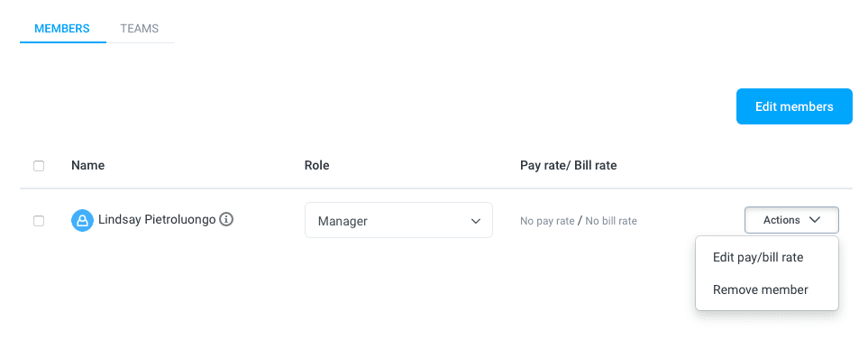Collapse the Actions dropdown menu
Screen dimensions: 868x358
coord(791,220)
